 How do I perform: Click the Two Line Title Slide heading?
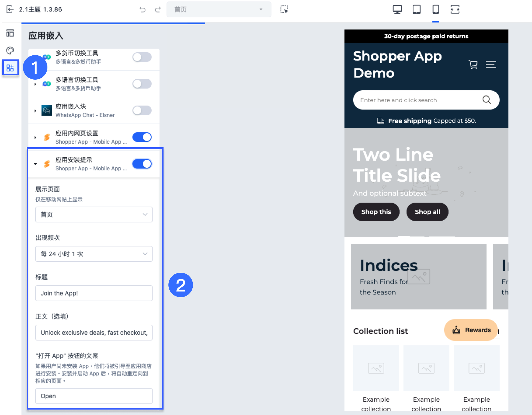pyautogui.click(x=397, y=165)
